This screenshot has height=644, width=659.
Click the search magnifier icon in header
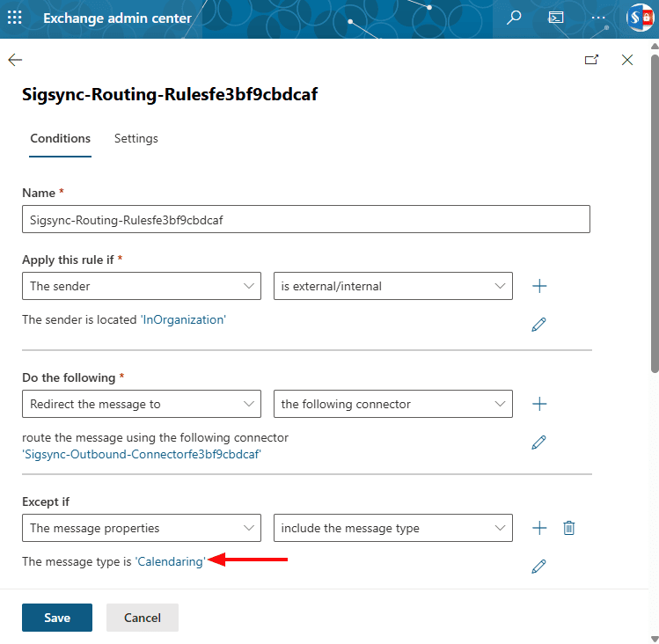point(515,18)
